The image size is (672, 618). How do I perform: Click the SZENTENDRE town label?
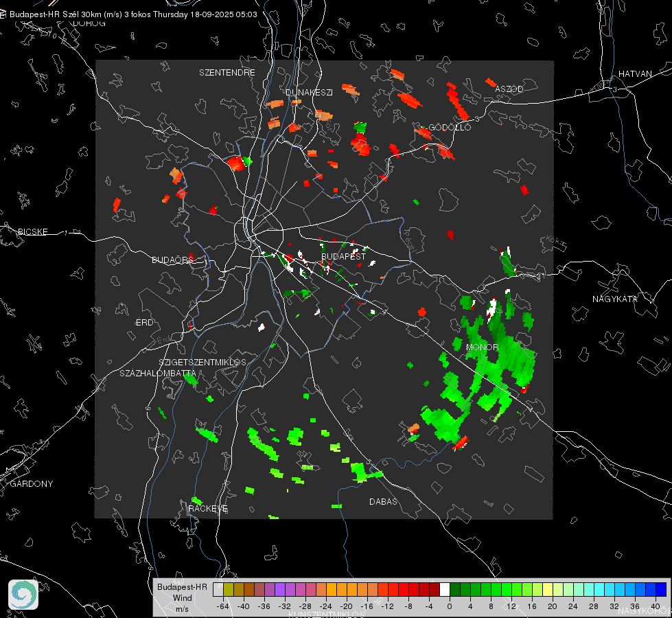coord(227,72)
